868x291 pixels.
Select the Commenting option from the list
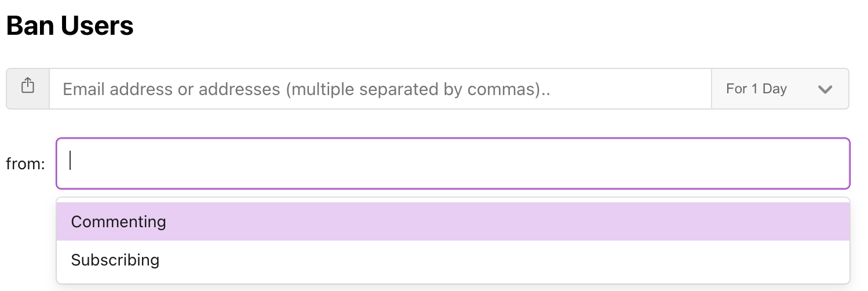point(453,221)
